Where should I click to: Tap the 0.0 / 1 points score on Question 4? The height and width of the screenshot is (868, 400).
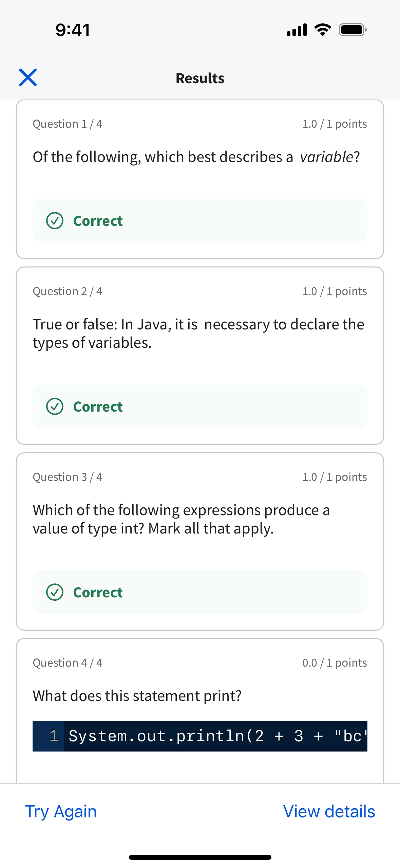[335, 663]
